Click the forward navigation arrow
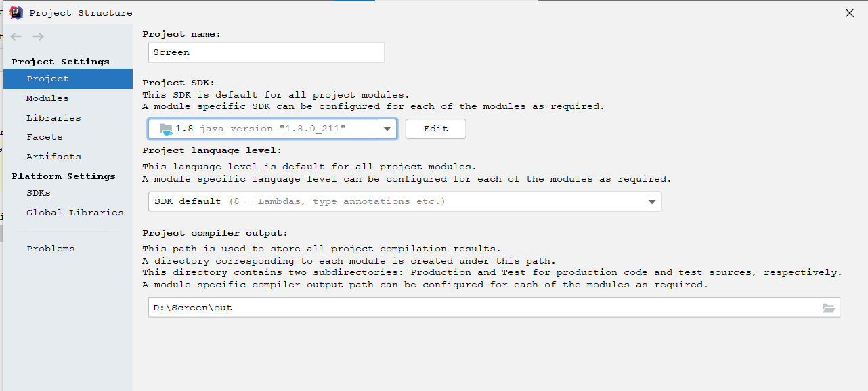 [x=39, y=37]
